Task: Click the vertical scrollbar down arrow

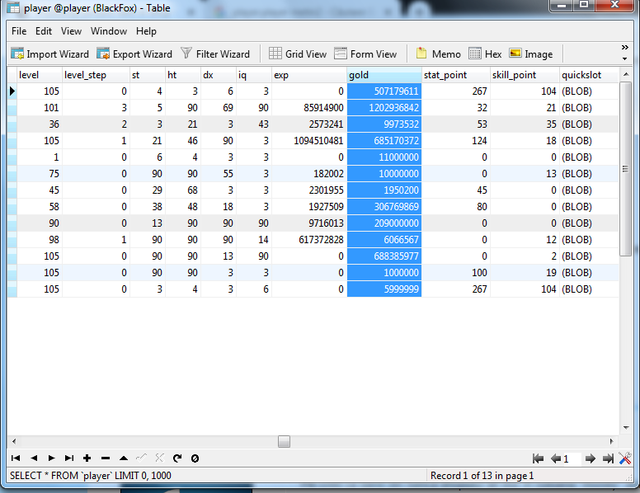Action: click(x=626, y=428)
